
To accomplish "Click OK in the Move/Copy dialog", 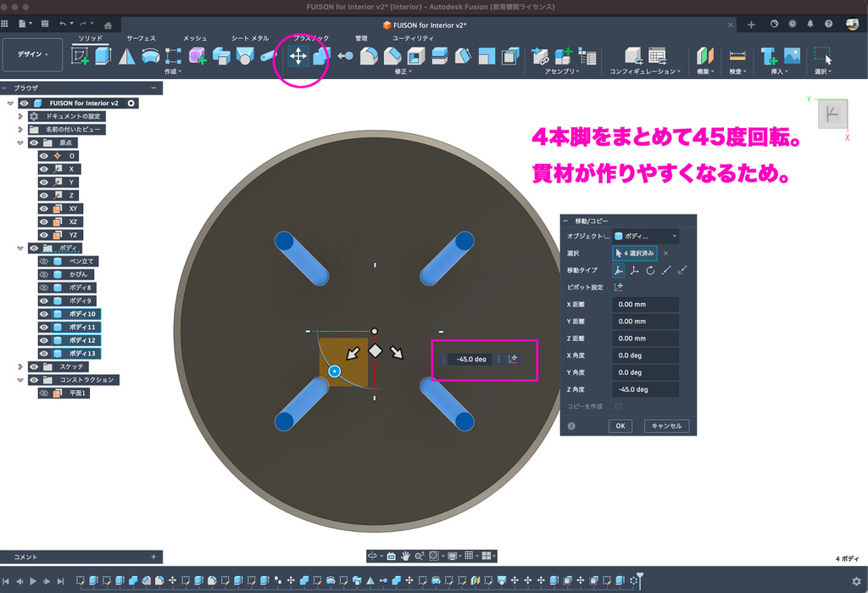I will click(620, 426).
